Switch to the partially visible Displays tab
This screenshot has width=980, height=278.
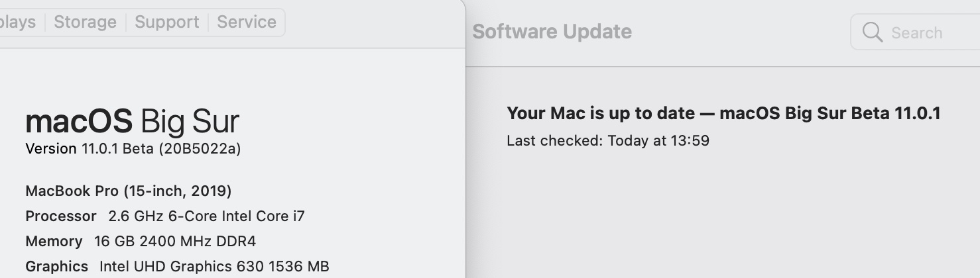18,22
